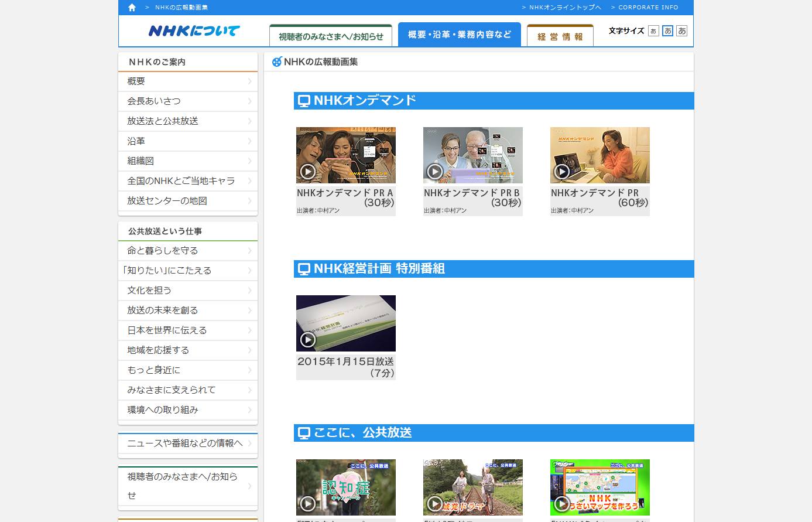Open 文化を担う sidebar item
812x522 pixels.
pos(188,291)
